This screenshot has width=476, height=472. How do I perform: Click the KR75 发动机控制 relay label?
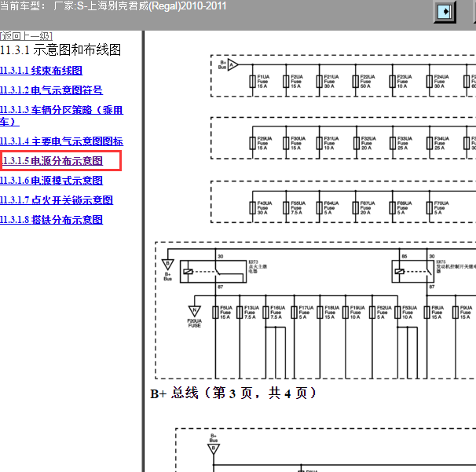pyautogui.click(x=456, y=266)
